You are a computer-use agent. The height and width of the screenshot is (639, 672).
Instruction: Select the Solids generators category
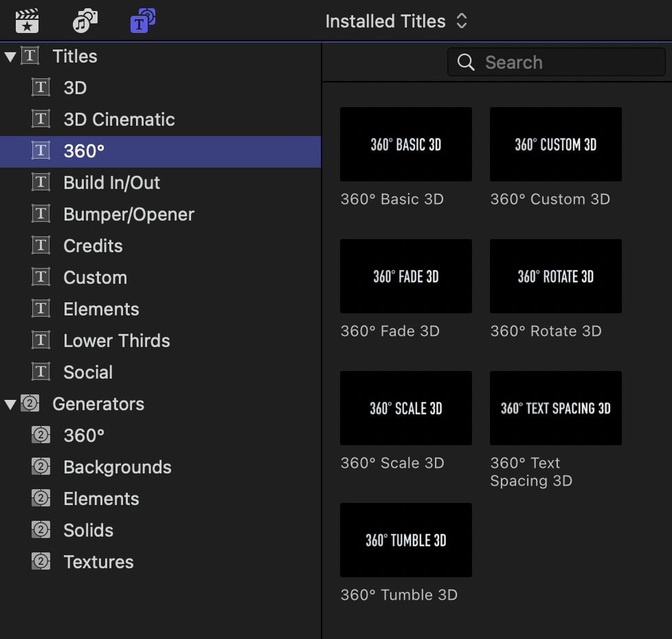161,530
